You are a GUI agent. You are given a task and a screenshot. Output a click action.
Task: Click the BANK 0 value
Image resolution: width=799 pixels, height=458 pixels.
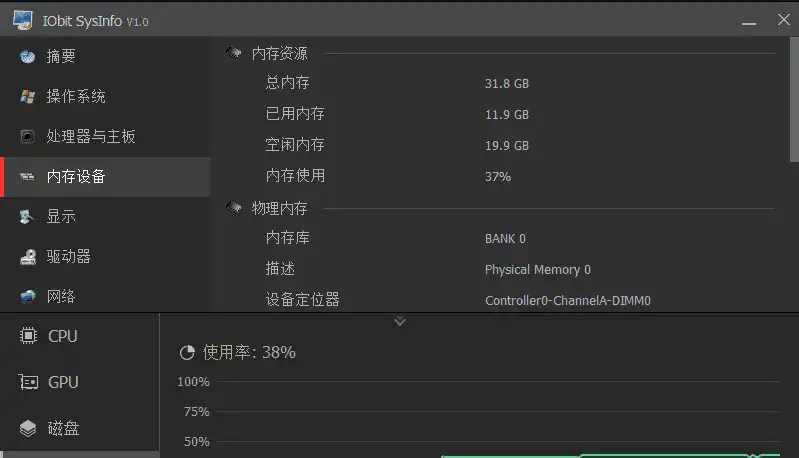pos(505,239)
